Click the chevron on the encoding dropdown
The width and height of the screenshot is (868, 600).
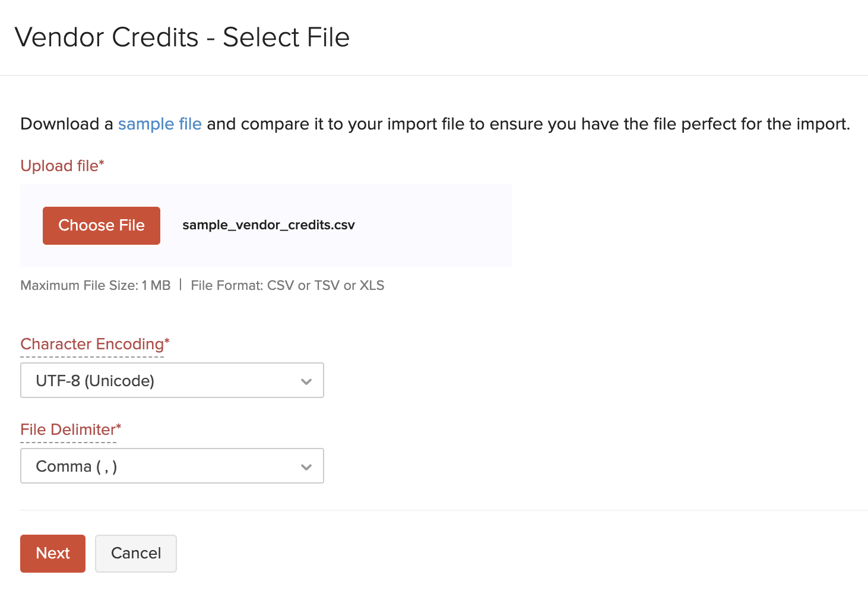coord(306,381)
